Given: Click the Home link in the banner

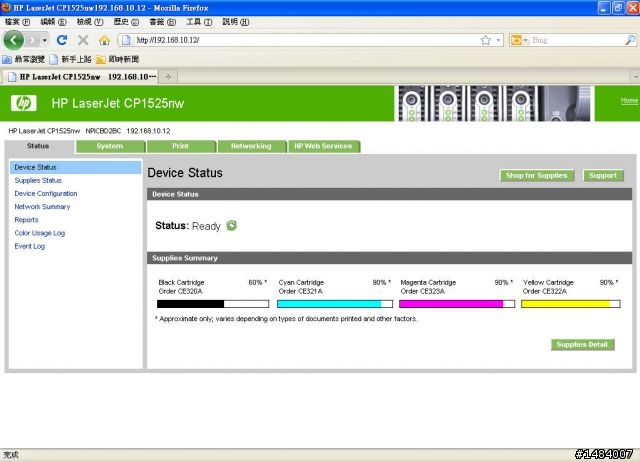Looking at the screenshot, I should [x=629, y=100].
